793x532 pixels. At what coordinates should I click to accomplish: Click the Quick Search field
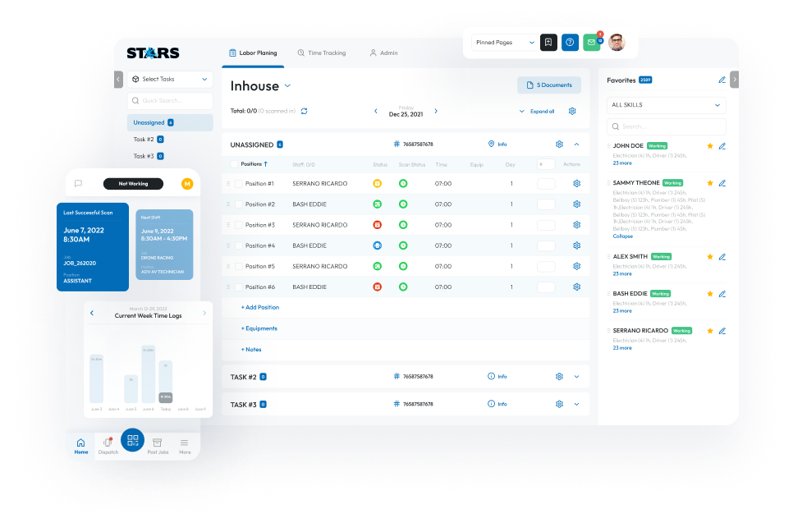pos(170,101)
